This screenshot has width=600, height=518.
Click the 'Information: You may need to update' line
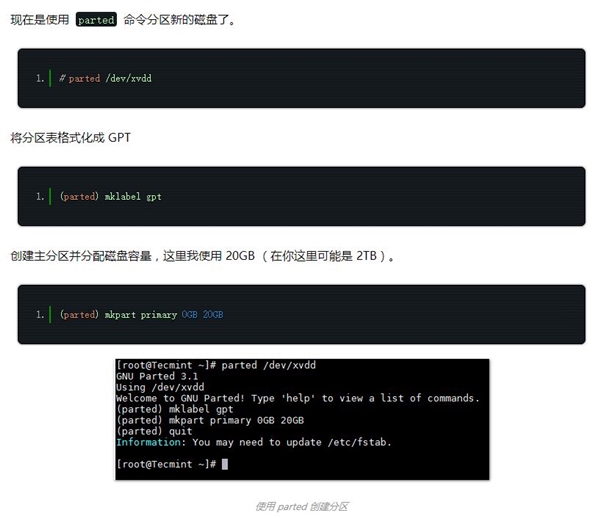pyautogui.click(x=254, y=442)
